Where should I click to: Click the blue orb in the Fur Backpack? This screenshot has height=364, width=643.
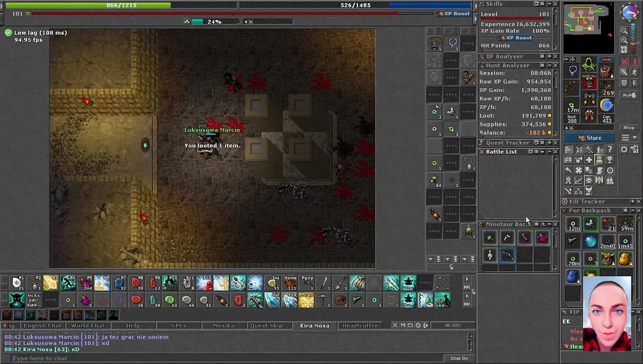(590, 242)
